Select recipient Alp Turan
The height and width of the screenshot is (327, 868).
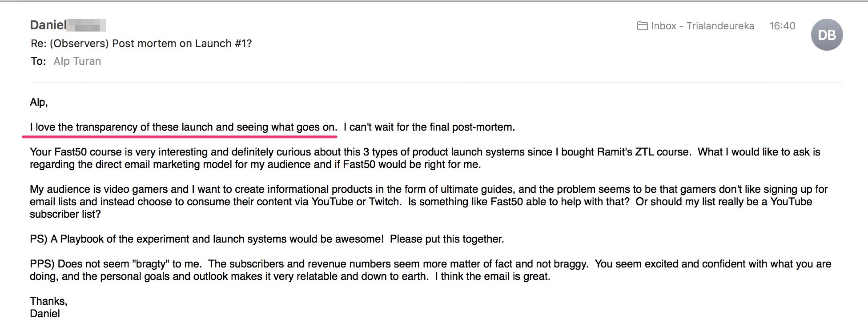(x=77, y=61)
